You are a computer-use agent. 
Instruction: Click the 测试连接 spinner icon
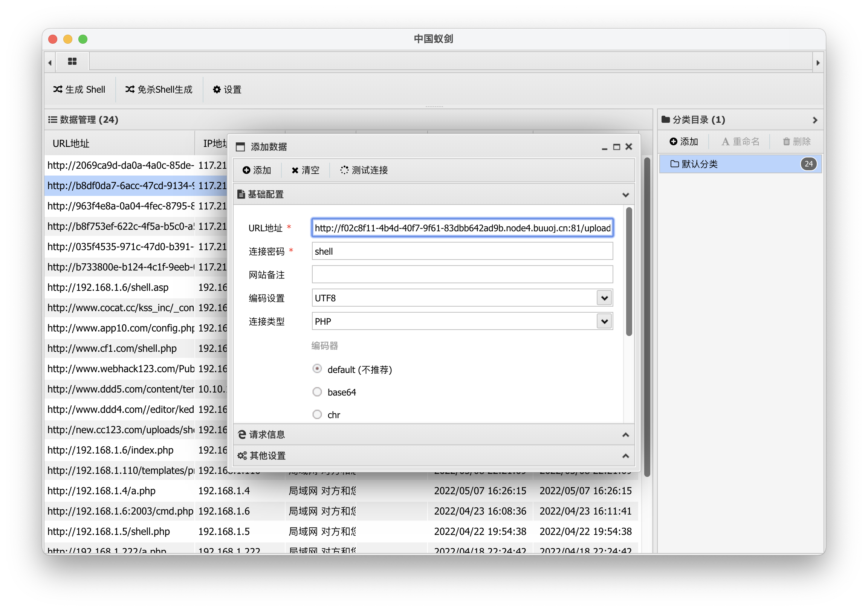tap(344, 170)
